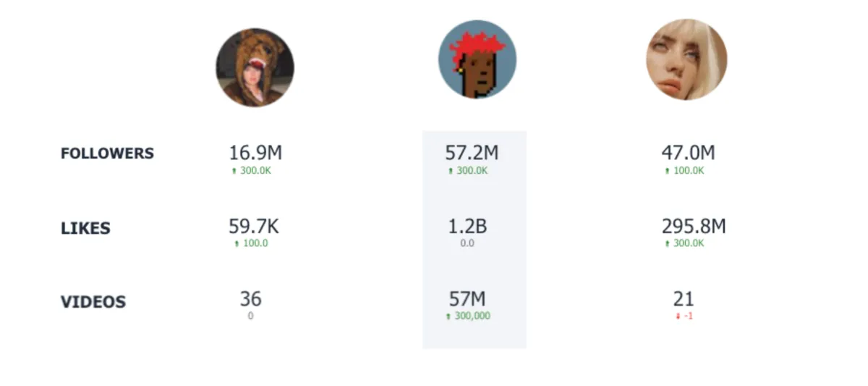Click the red -1 decrease indicator
868x386 pixels.
[684, 316]
